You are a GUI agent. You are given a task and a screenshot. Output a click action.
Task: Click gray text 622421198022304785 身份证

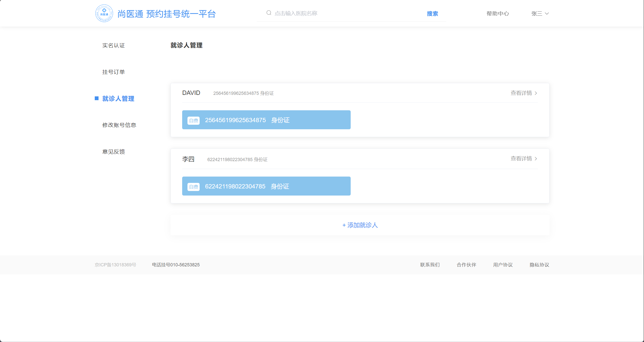click(237, 160)
